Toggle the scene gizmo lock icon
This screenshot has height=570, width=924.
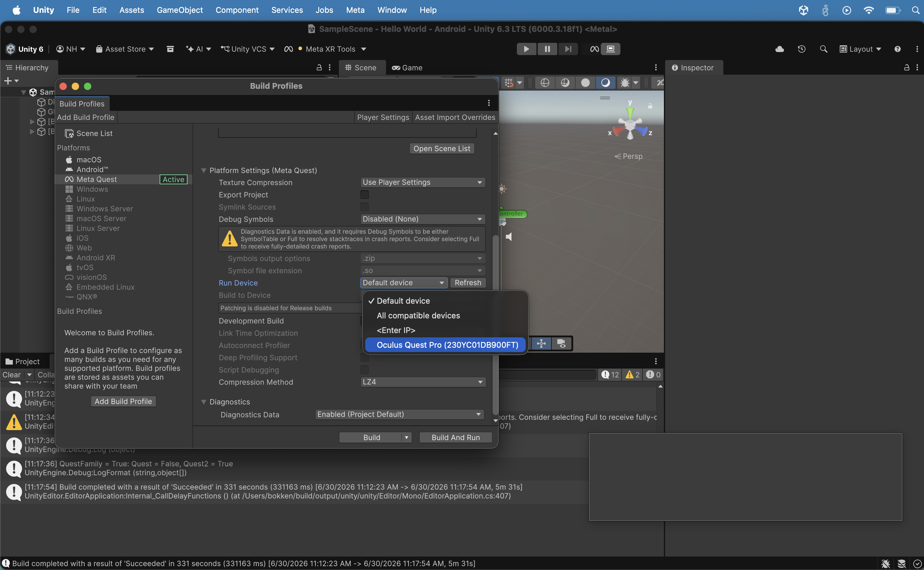(x=650, y=106)
